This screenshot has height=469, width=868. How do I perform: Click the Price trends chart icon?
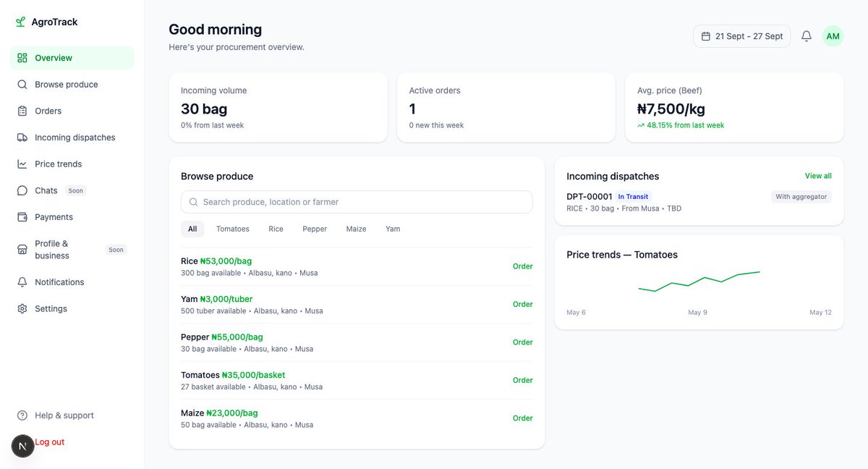click(x=22, y=164)
